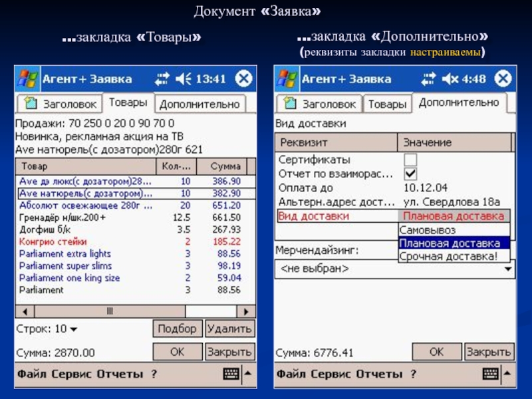Click the Удалить button
The height and width of the screenshot is (399, 532).
(229, 329)
